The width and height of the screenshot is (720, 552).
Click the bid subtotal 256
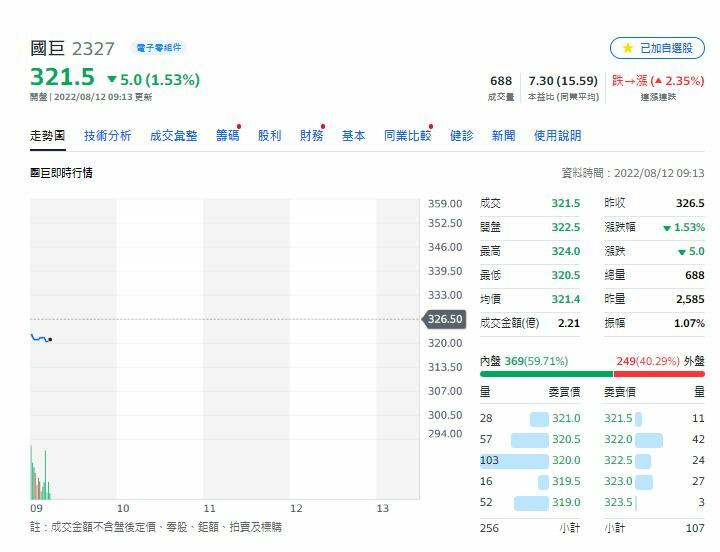(x=489, y=528)
